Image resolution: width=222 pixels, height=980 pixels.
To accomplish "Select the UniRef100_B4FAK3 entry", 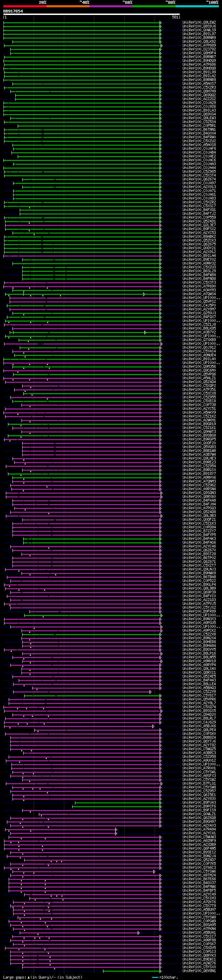I will click(199, 539).
